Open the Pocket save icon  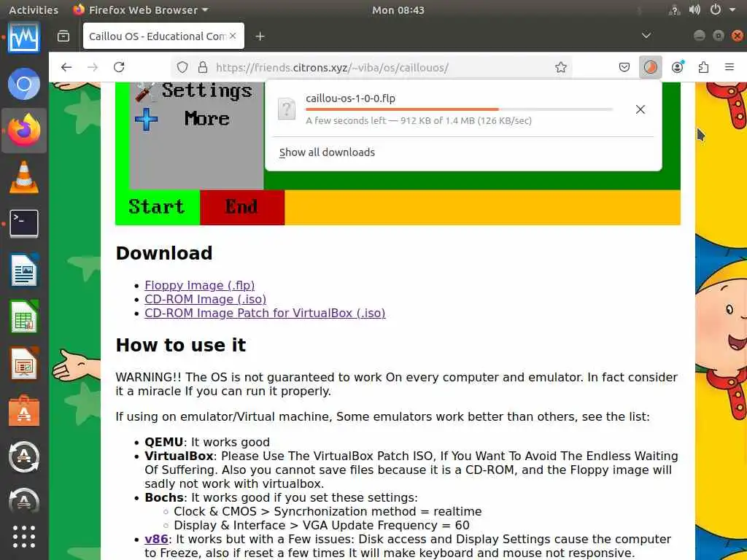(624, 67)
